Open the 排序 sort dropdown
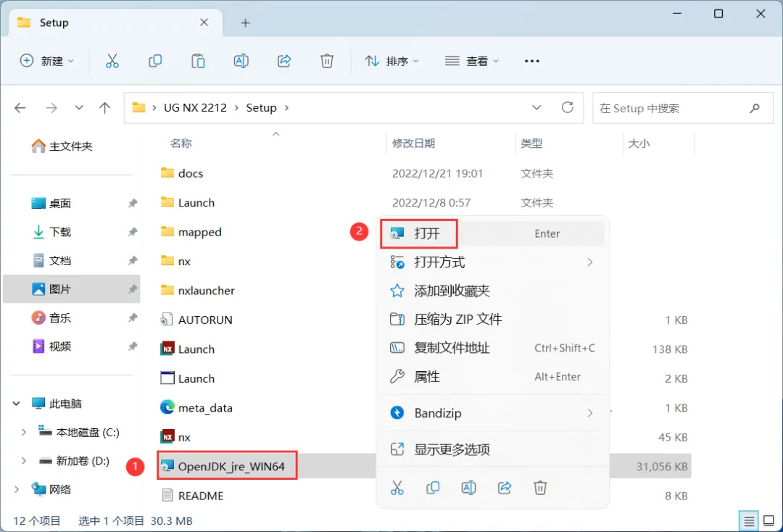Viewport: 783px width, 532px height. (392, 61)
